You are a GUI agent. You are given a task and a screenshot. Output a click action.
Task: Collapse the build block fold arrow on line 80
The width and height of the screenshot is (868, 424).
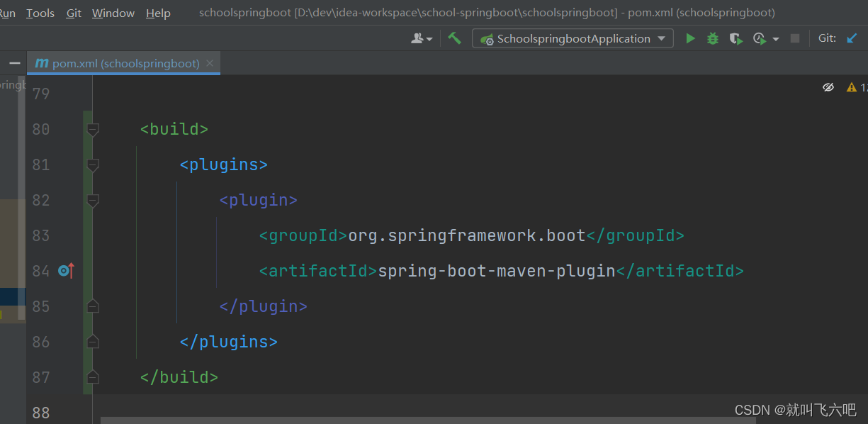92,129
